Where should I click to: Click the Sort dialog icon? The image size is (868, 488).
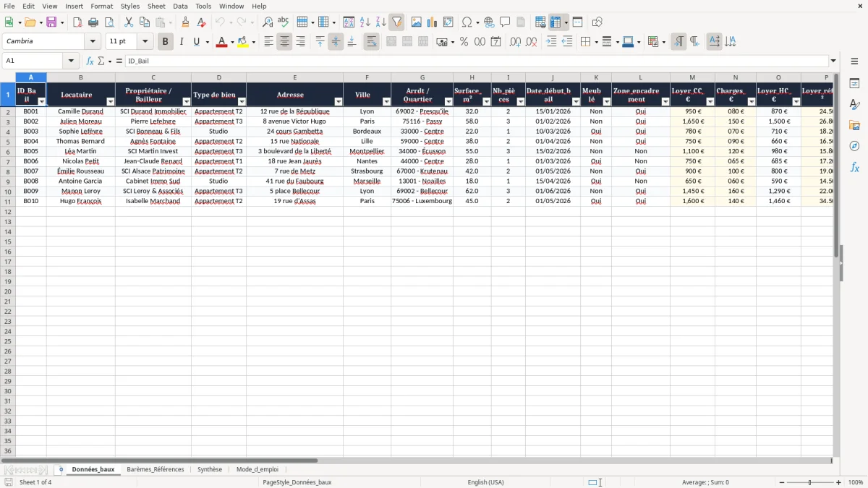(x=349, y=22)
